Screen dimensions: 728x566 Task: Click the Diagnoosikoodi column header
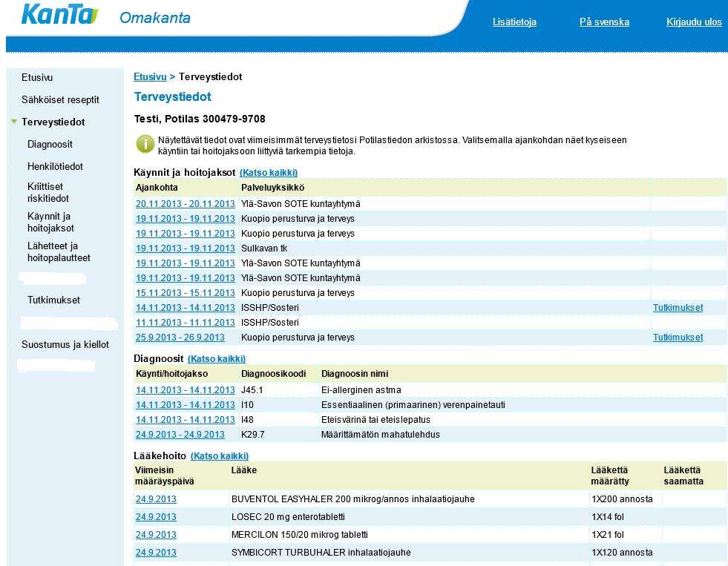274,374
